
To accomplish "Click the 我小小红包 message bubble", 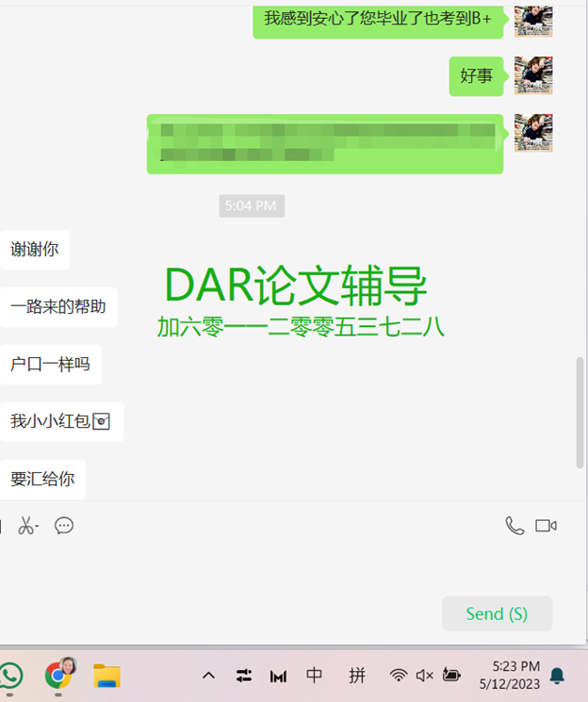I will click(61, 422).
